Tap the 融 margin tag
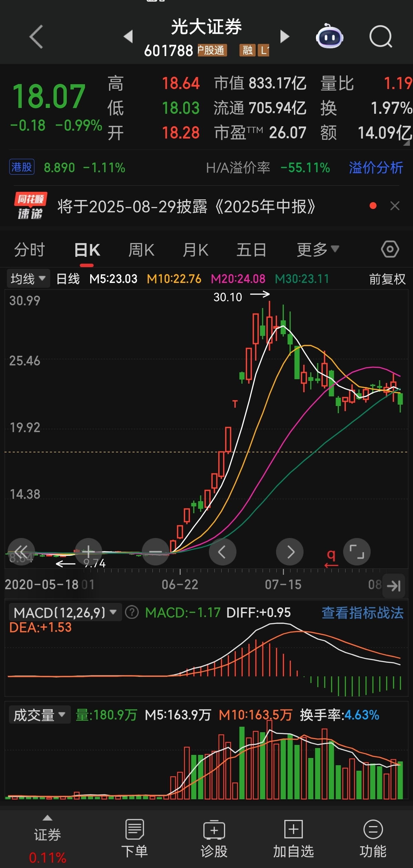Viewport: 413px width, 868px height. pyautogui.click(x=247, y=50)
